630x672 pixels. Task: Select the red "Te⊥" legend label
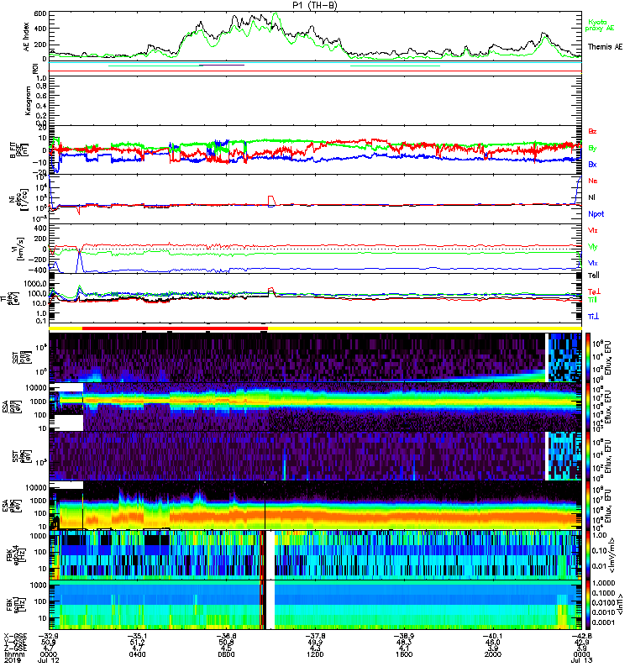[593, 291]
